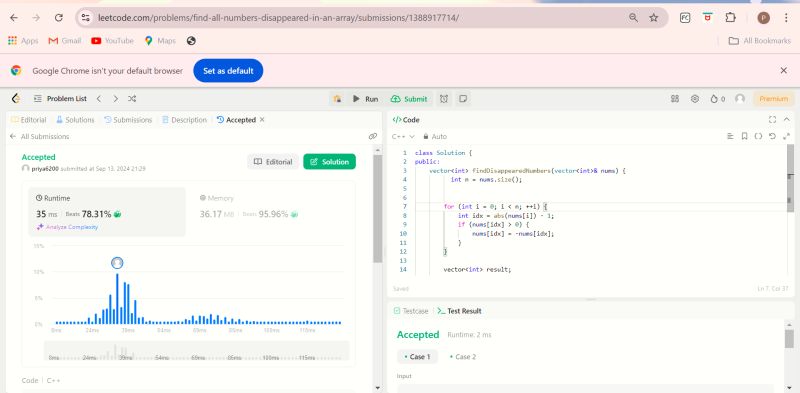The image size is (800, 393).
Task: Reload the page
Action: pyautogui.click(x=59, y=18)
